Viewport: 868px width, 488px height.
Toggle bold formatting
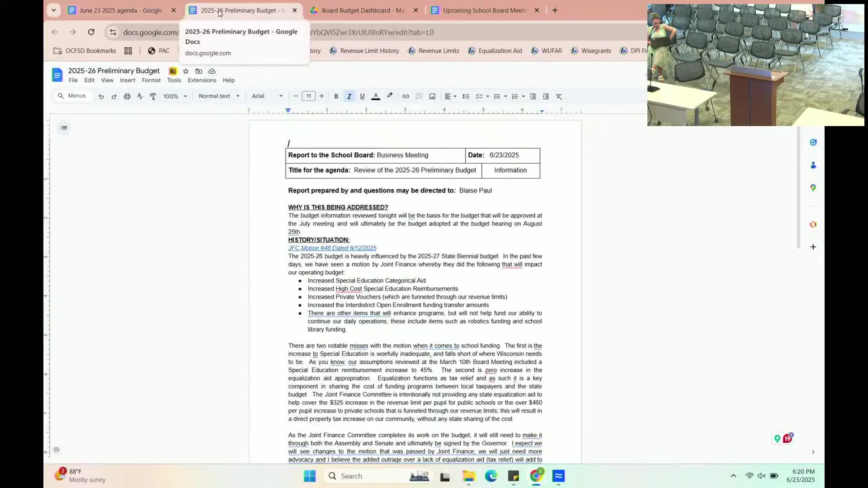point(336,96)
